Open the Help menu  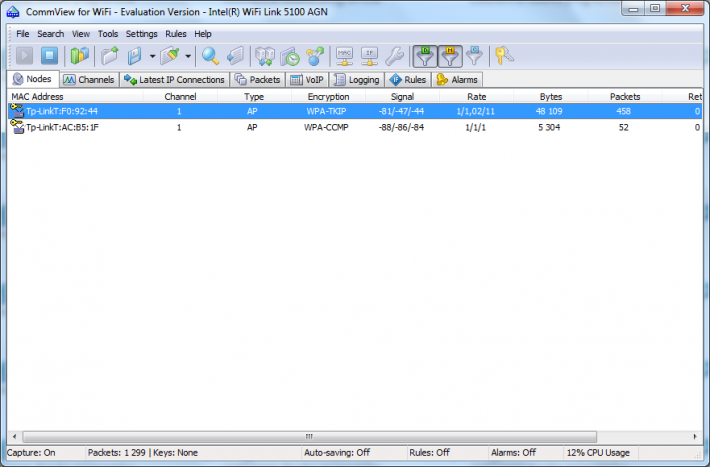coord(203,34)
